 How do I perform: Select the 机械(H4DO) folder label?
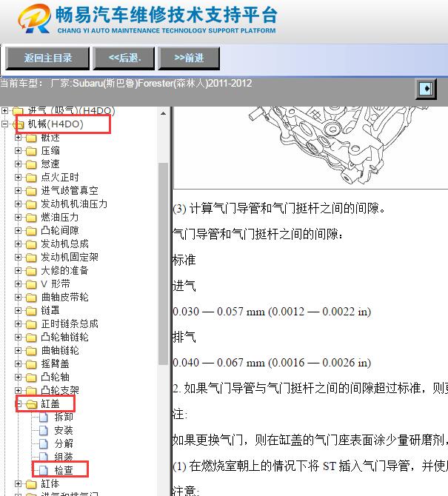pos(56,124)
